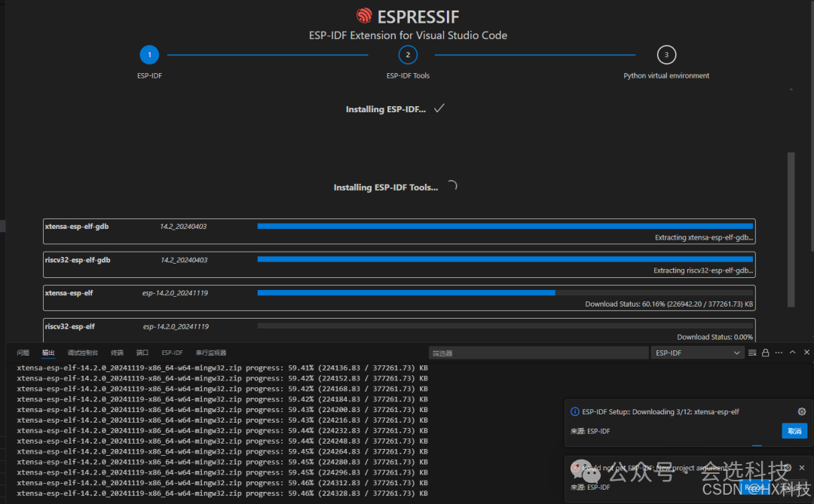Click the 'Python virtual environment' step label

666,76
